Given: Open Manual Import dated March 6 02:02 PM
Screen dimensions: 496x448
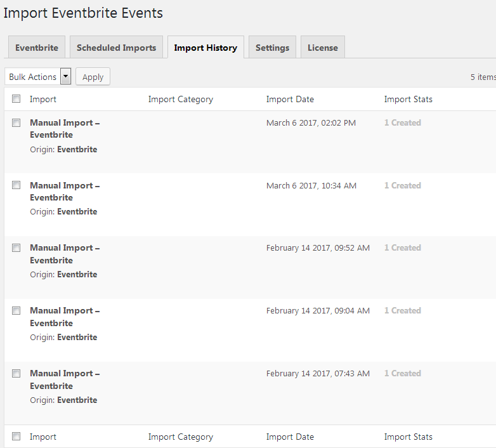Looking at the screenshot, I should pos(65,128).
